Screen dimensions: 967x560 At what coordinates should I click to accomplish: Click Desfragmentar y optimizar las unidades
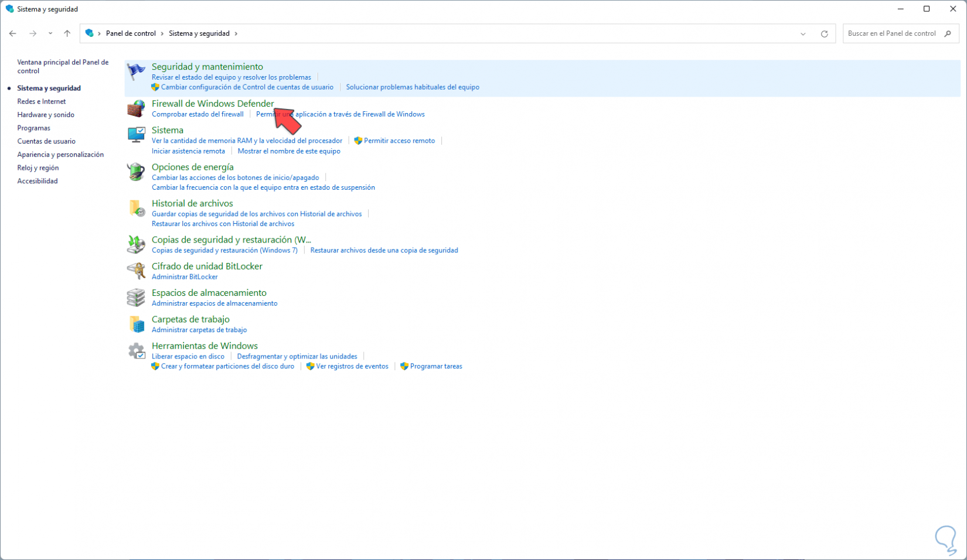pyautogui.click(x=297, y=356)
